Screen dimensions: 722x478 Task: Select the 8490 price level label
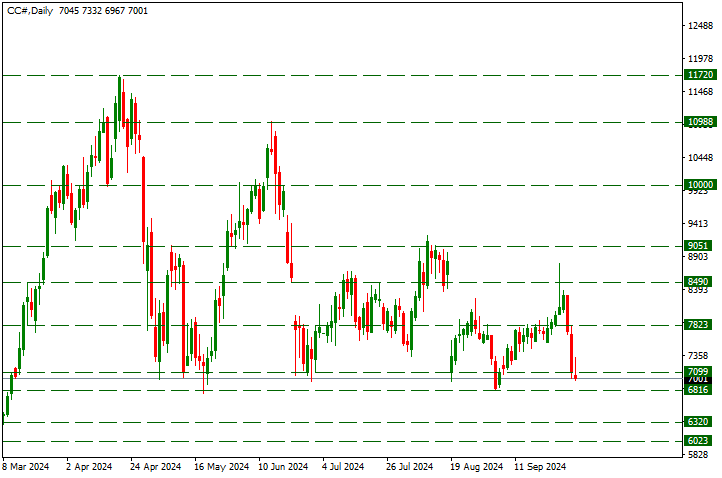[x=700, y=282]
